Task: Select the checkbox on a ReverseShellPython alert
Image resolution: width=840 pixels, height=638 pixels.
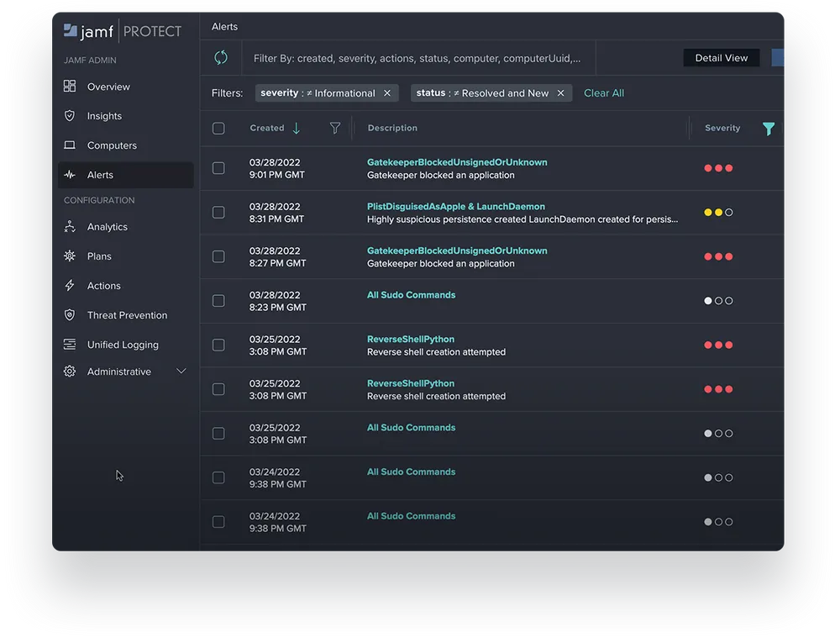Action: coord(218,345)
